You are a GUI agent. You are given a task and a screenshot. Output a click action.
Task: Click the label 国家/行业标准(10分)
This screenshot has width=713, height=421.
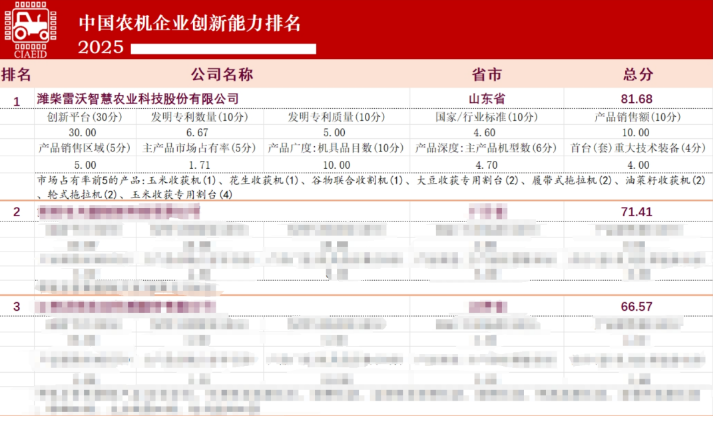487,117
